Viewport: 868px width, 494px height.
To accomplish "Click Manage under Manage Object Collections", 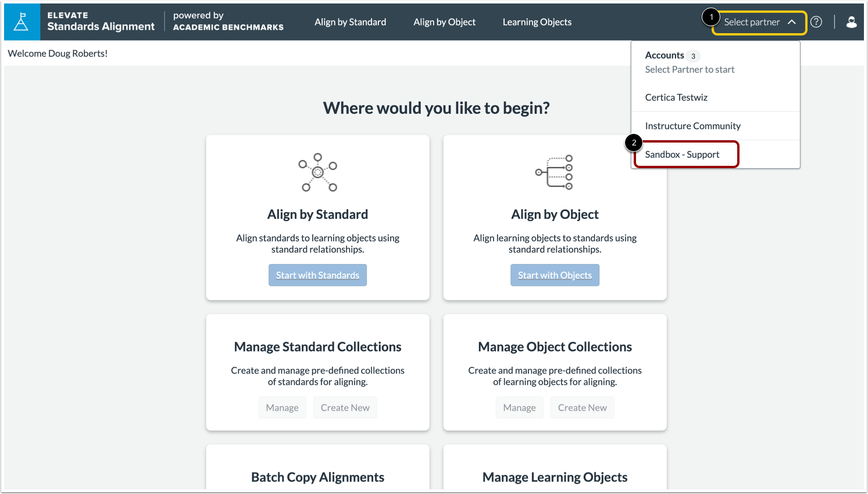I will 519,407.
